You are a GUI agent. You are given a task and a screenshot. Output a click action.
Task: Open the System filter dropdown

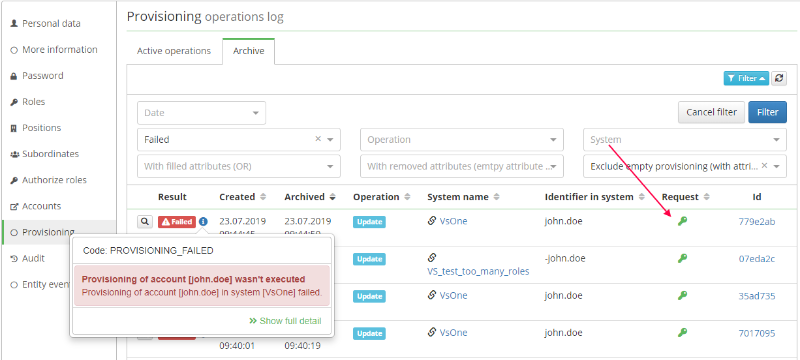685,139
